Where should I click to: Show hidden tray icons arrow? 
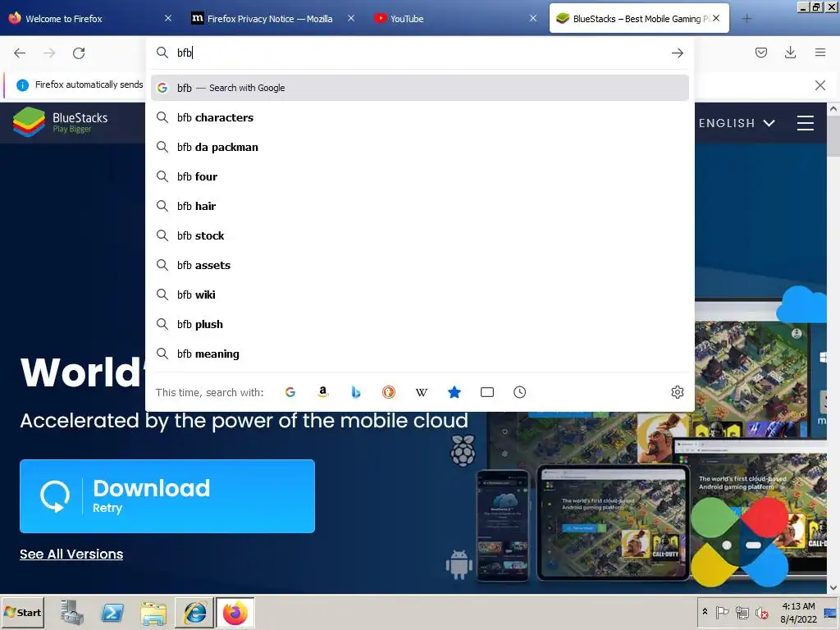coord(705,612)
